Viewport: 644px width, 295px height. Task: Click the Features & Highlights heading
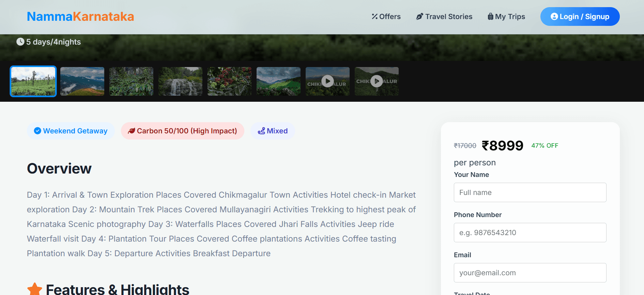click(x=118, y=289)
